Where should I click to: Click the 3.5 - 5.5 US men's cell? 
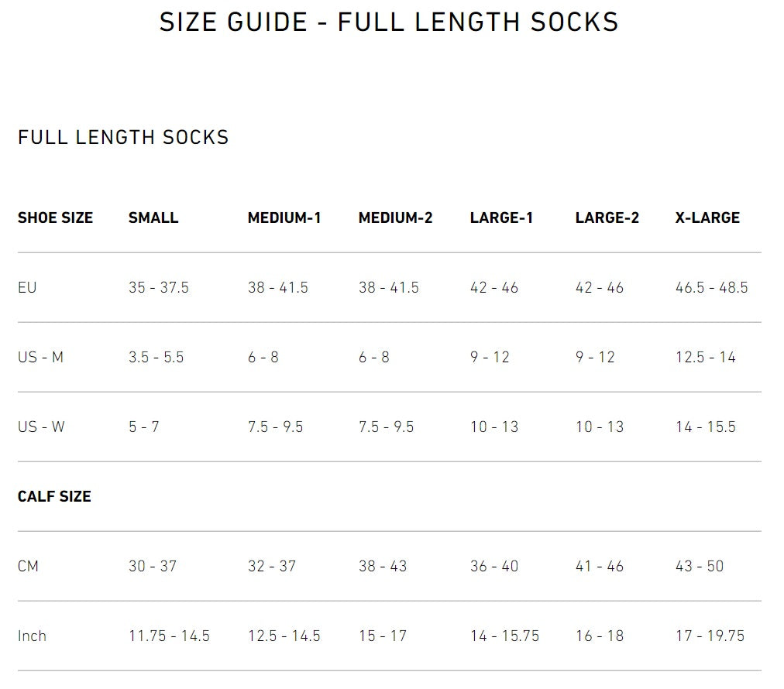tap(156, 357)
